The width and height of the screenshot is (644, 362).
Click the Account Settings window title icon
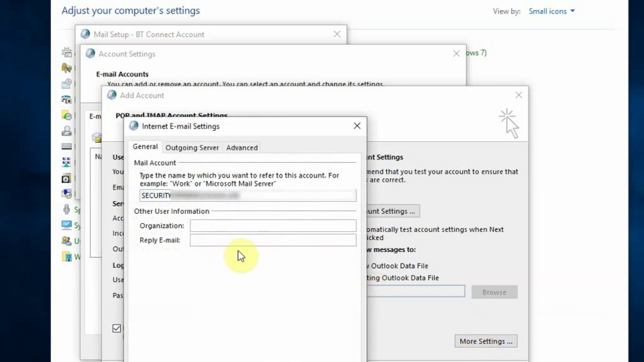(91, 54)
